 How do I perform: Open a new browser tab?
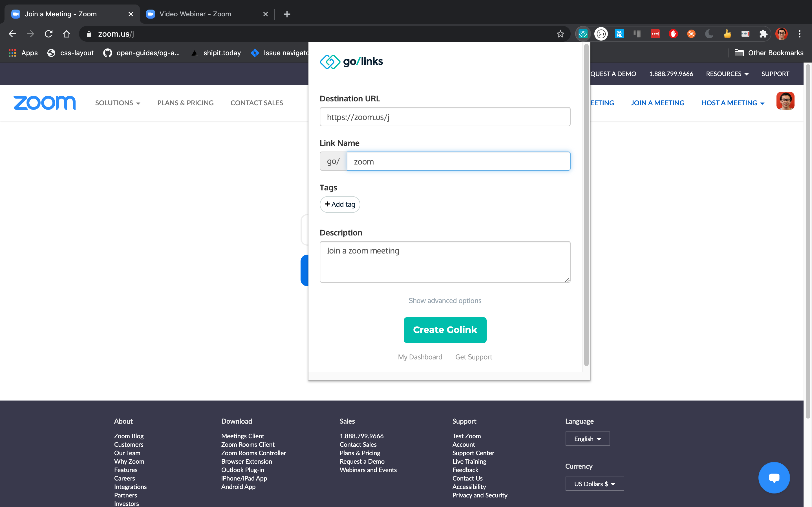[x=286, y=14]
